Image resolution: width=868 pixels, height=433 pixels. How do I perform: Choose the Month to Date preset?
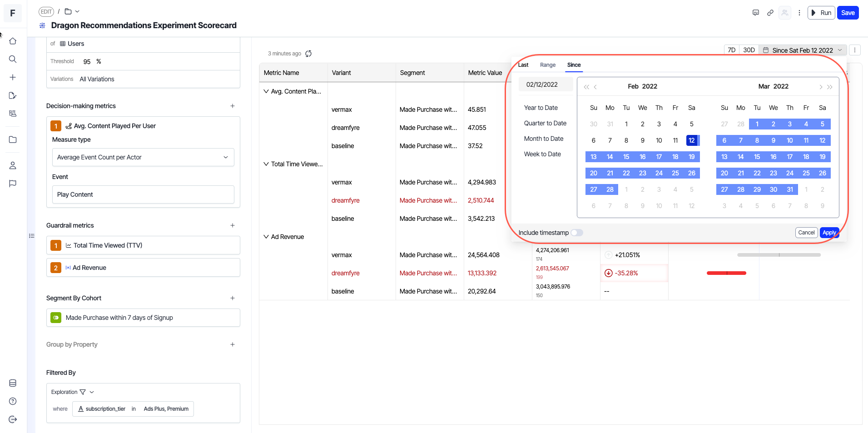tap(544, 139)
